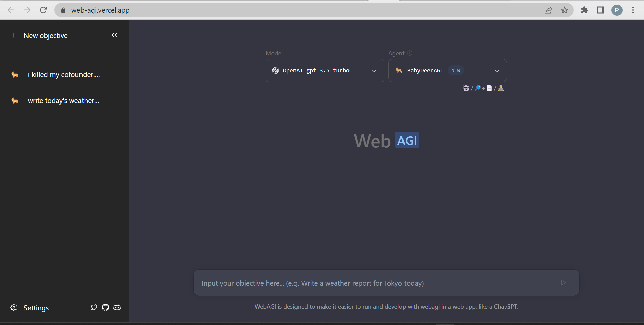Follow the WebAGI link in the footer
The image size is (644, 325).
tap(265, 307)
